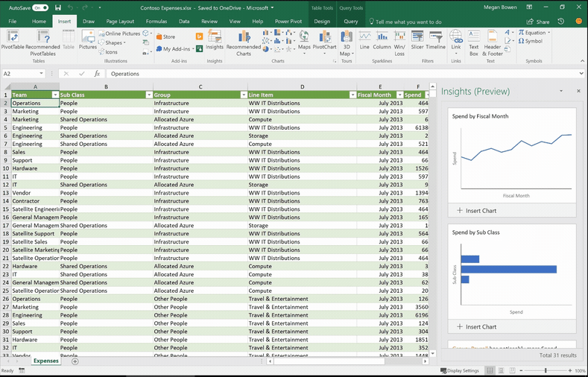The height and width of the screenshot is (377, 588).
Task: Open the Name Box dropdown arrow
Action: [x=40, y=74]
